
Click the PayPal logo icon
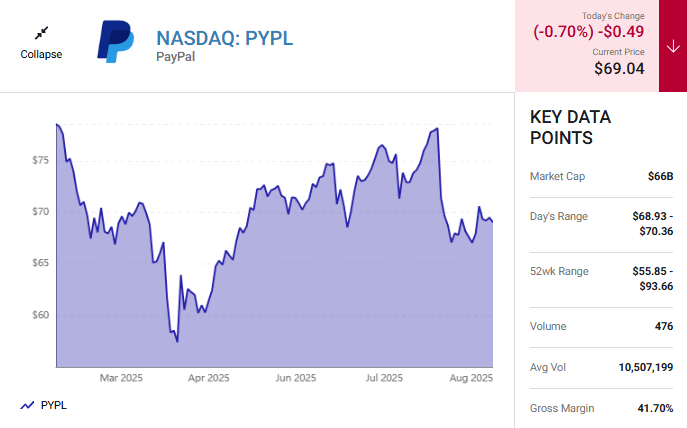click(115, 42)
